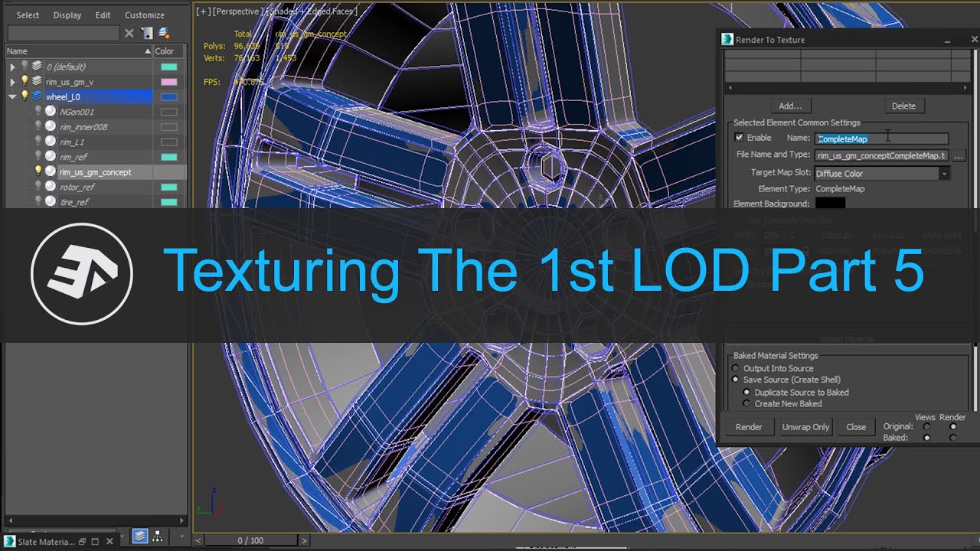Go to previous frame on time slider

[x=198, y=540]
